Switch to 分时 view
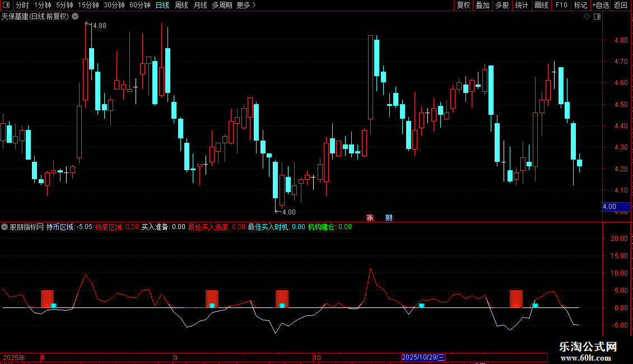Image resolution: width=633 pixels, height=364 pixels. [x=22, y=5]
